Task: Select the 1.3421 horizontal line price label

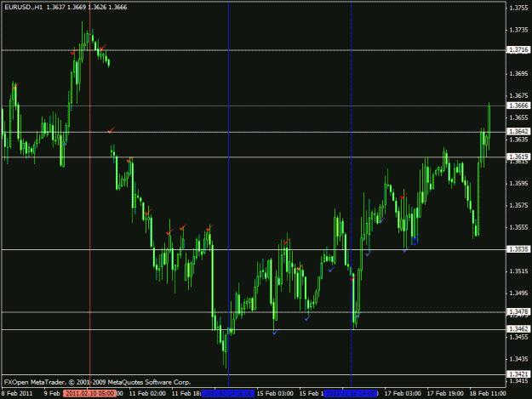Action: point(518,374)
